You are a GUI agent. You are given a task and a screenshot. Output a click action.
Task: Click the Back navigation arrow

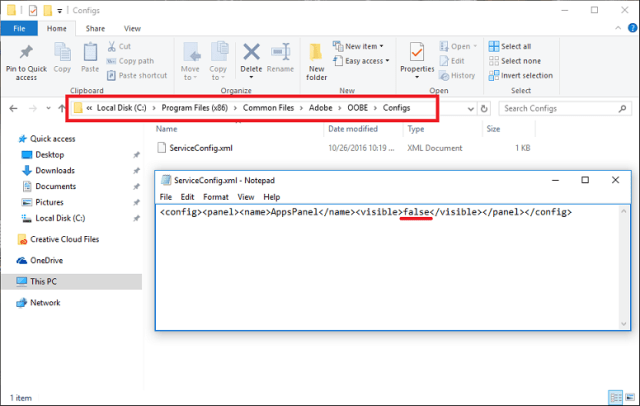point(13,108)
